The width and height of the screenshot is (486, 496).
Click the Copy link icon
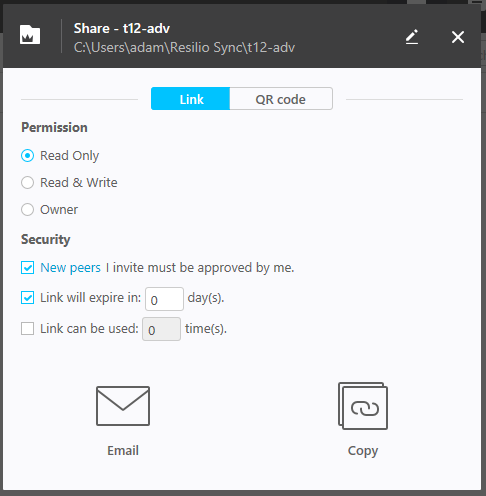click(363, 406)
